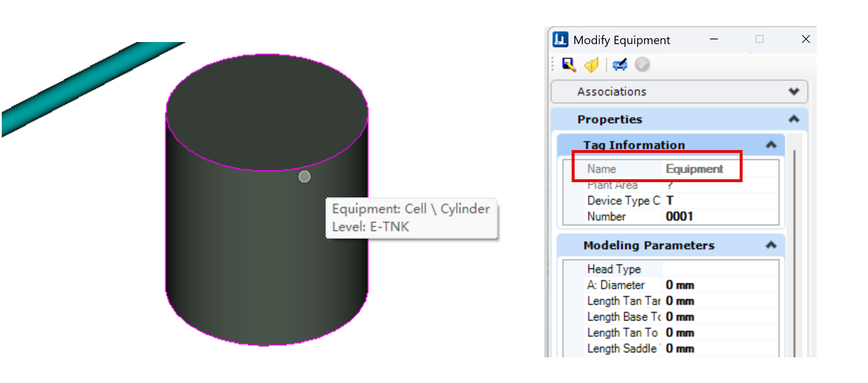The height and width of the screenshot is (383, 868).
Task: Edit A: Diameter value 0 mm
Action: tap(721, 285)
